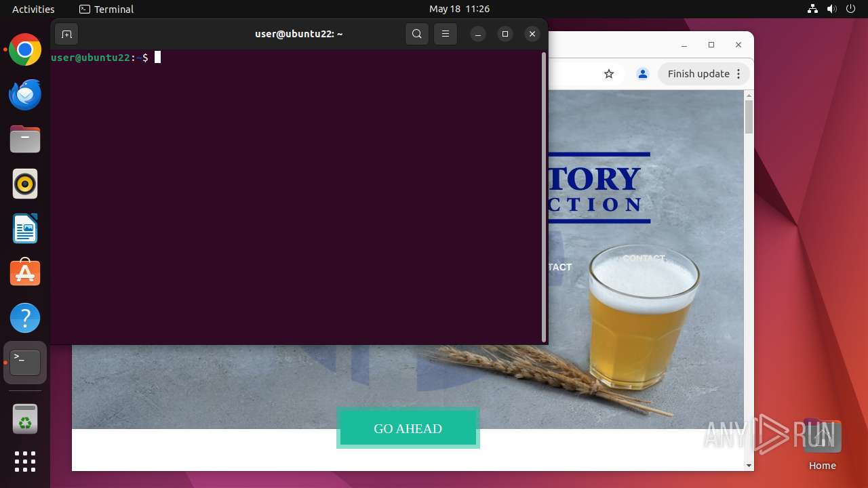Click the Chrome scrollbar up arrow
The height and width of the screenshot is (488, 868).
(x=749, y=95)
